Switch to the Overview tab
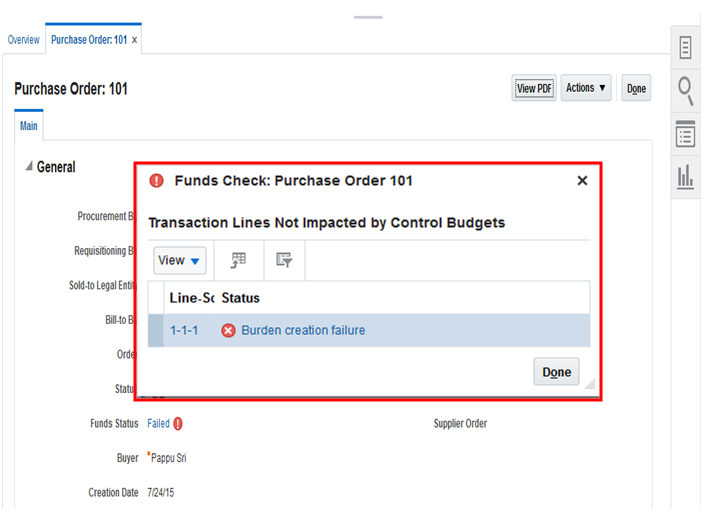The height and width of the screenshot is (519, 705). (x=24, y=40)
